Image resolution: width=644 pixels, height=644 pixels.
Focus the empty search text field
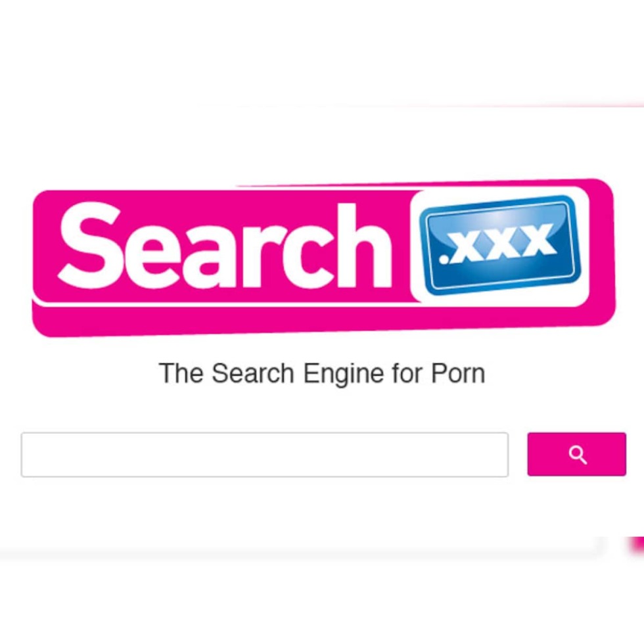coord(264,455)
